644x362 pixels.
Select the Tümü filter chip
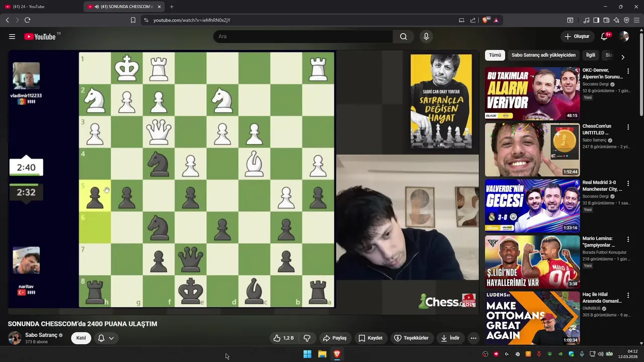tap(495, 55)
